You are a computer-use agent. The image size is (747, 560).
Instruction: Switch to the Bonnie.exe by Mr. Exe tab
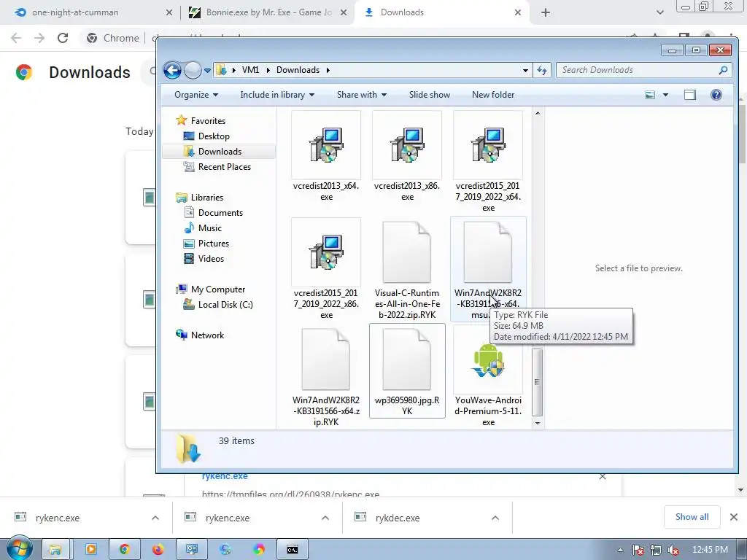[x=268, y=12]
